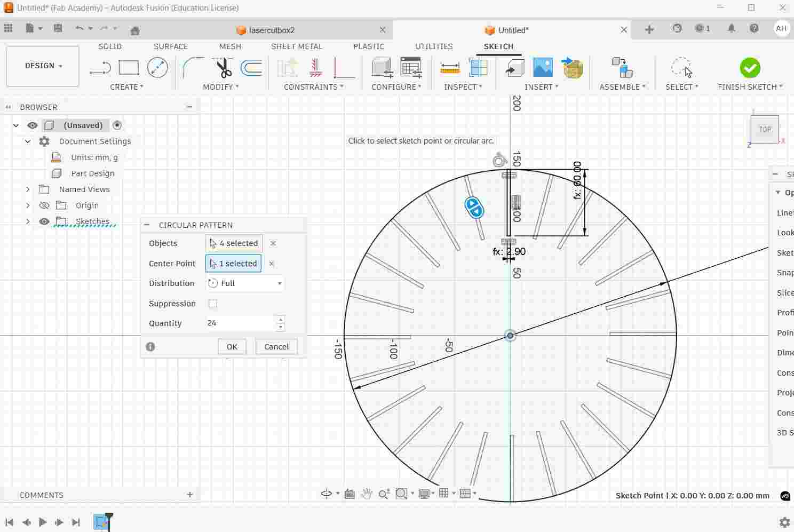Open the Distribution dropdown set to Full
Image resolution: width=794 pixels, height=532 pixels.
tap(245, 283)
